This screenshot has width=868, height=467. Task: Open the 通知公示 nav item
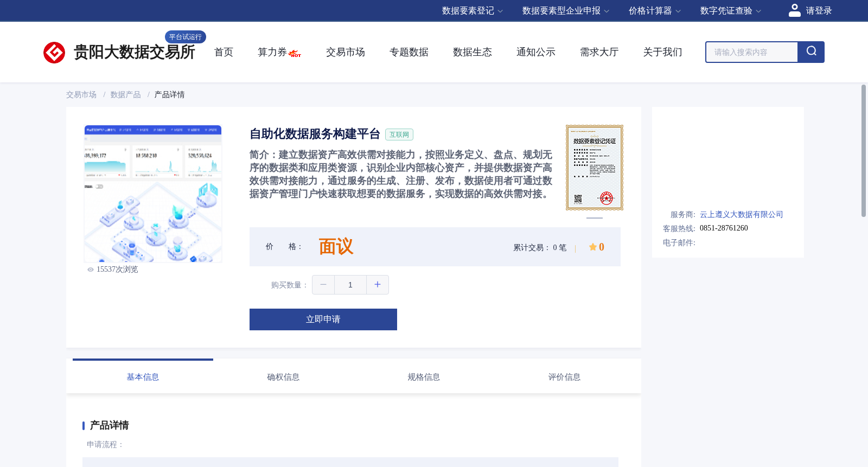pos(536,52)
